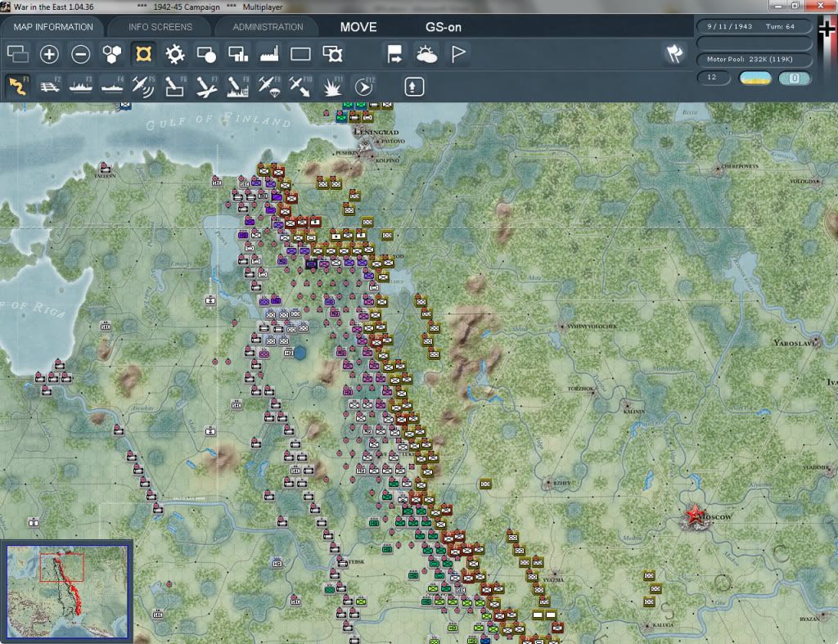Click the overlapping rectangles unit-stack icon
The height and width of the screenshot is (644, 838).
click(18, 54)
